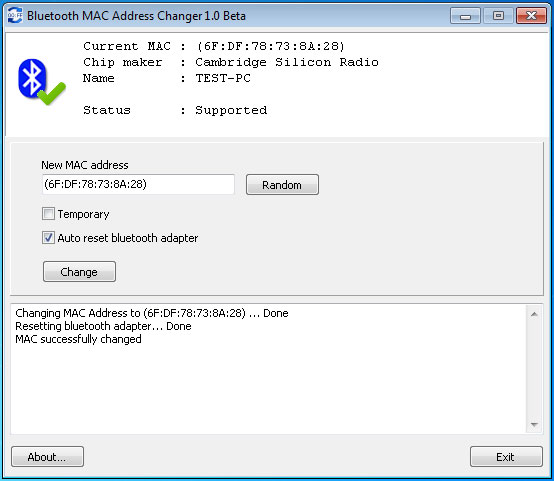Click the log scrollbar up arrow
554x481 pixels.
coord(534,314)
